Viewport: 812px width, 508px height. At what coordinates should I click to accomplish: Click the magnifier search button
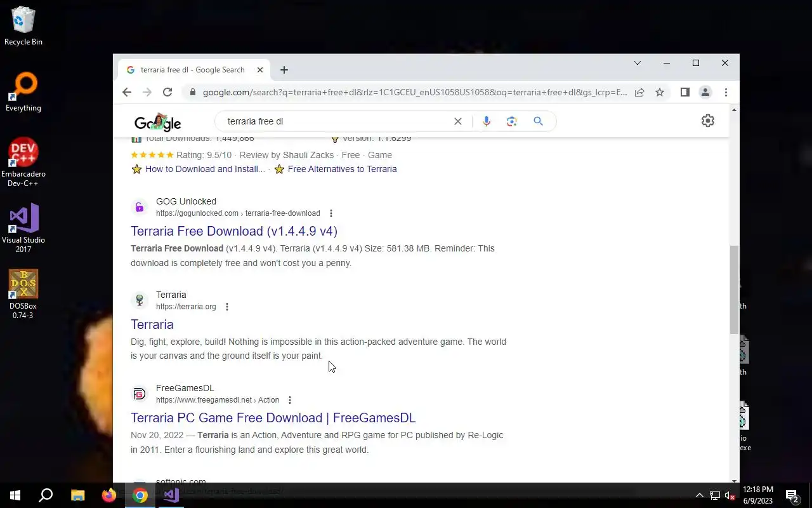coord(538,121)
